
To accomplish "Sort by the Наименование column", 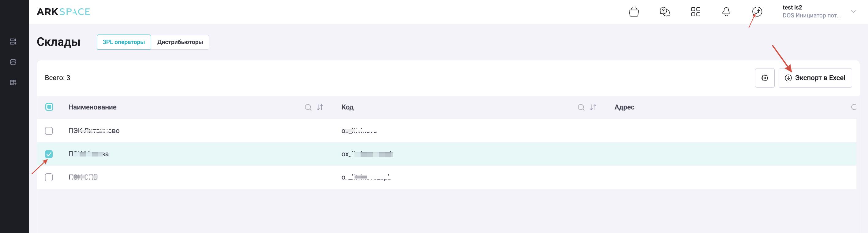I will pos(320,107).
